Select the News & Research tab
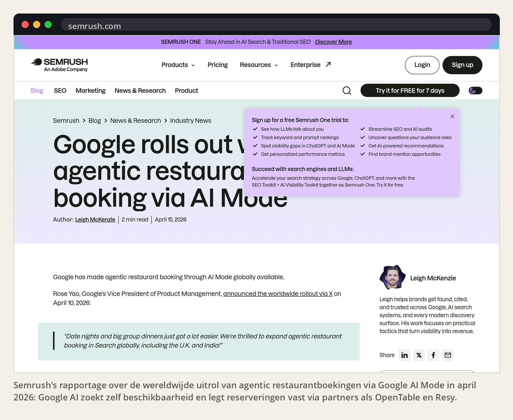The width and height of the screenshot is (513, 420). click(140, 90)
